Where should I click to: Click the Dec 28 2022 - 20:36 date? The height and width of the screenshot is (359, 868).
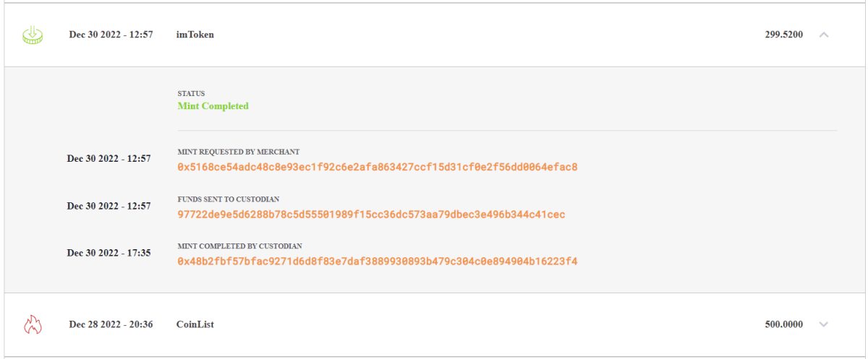[111, 325]
